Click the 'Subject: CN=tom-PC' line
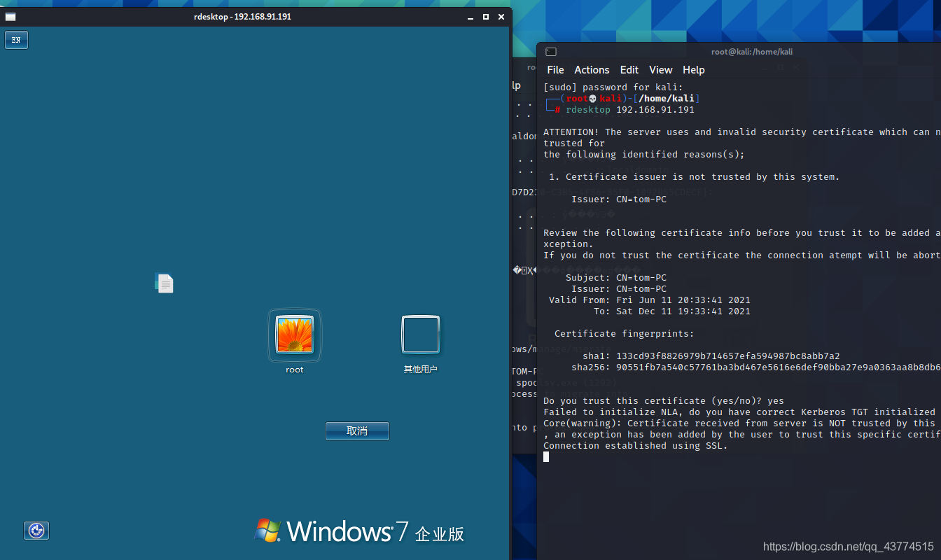 click(x=616, y=278)
